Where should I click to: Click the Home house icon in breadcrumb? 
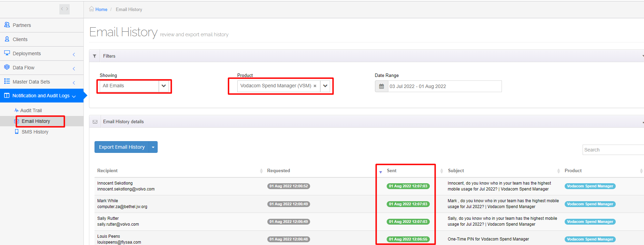[x=91, y=9]
